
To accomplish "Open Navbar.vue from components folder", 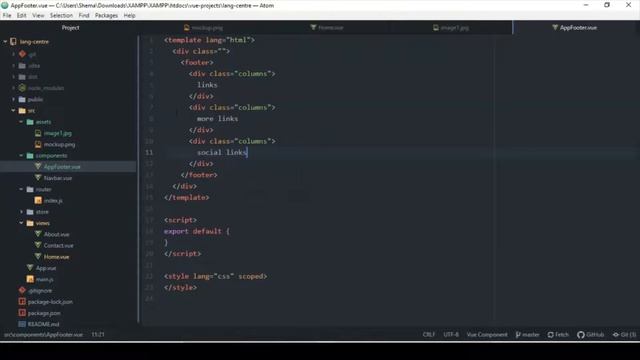I will [x=58, y=178].
